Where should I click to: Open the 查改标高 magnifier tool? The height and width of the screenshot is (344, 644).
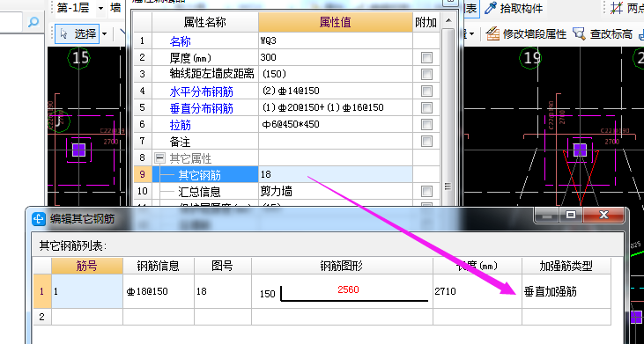603,34
